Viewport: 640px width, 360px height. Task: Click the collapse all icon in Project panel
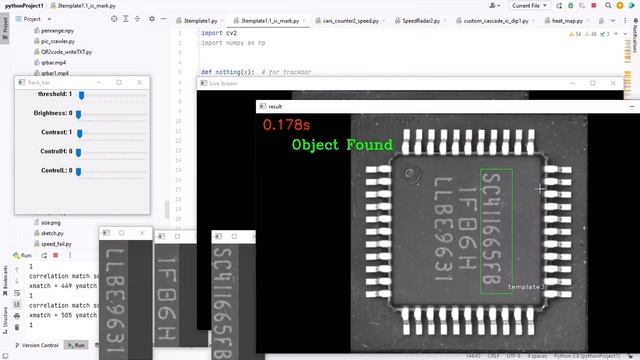click(138, 19)
